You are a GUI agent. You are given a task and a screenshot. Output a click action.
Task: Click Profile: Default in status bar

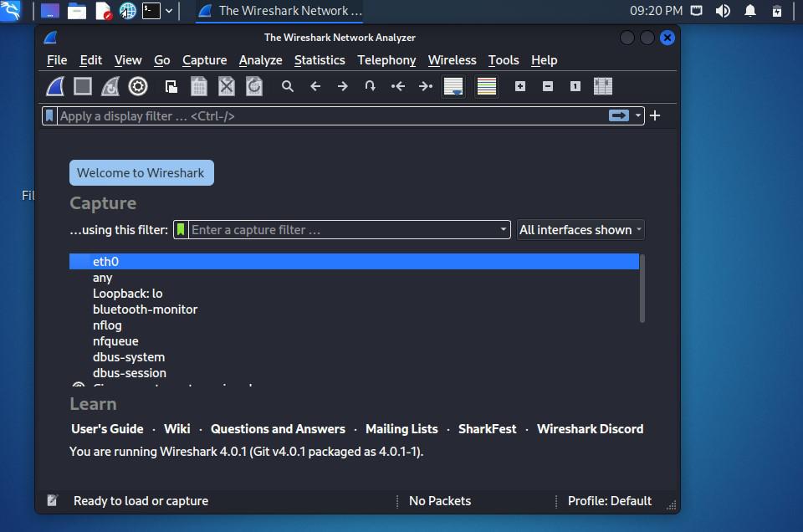point(610,501)
